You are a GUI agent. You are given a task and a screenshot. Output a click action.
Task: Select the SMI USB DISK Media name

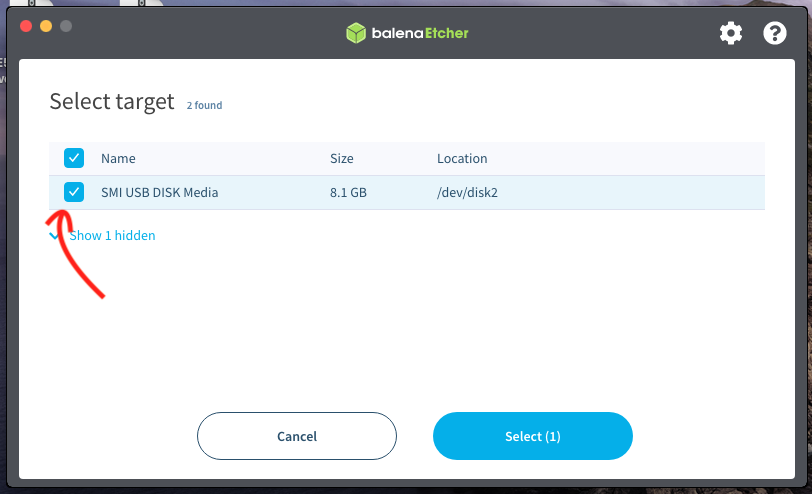click(x=160, y=193)
